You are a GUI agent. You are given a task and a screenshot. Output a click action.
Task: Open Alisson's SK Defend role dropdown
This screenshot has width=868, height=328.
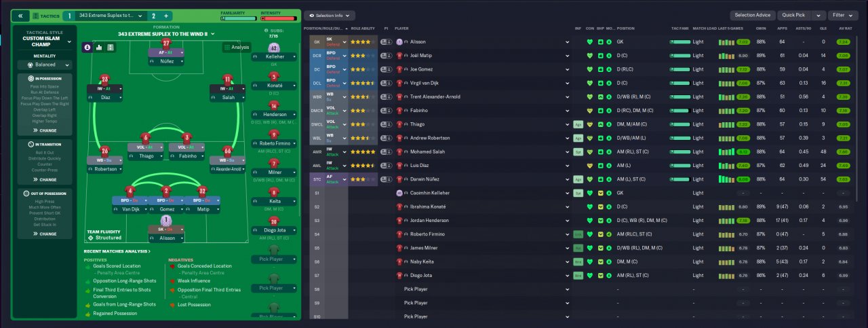pyautogui.click(x=328, y=42)
